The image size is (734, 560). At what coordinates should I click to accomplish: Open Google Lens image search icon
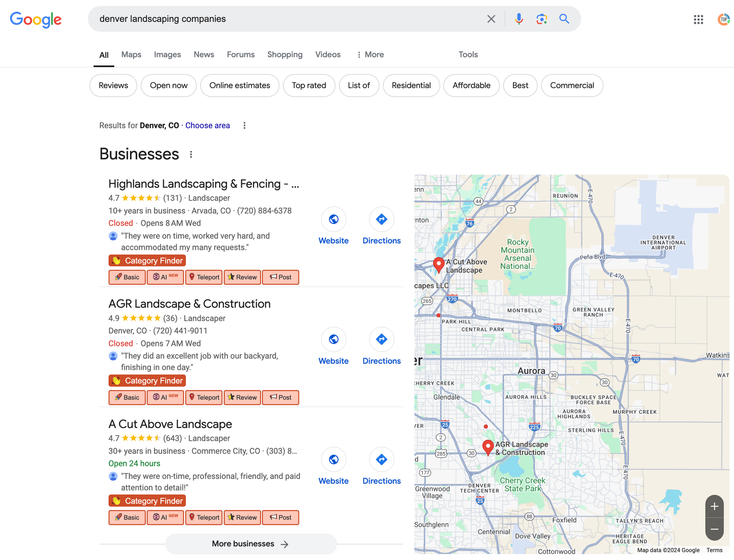[x=542, y=19]
